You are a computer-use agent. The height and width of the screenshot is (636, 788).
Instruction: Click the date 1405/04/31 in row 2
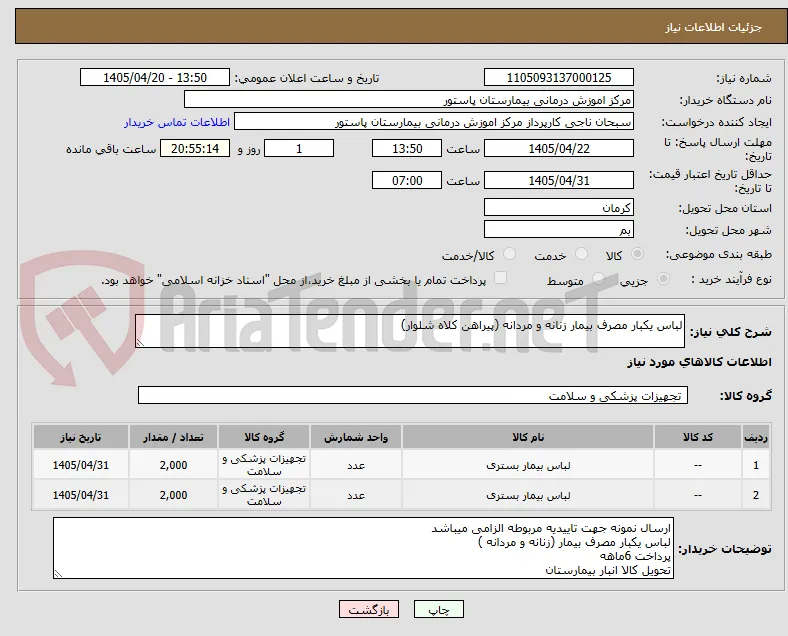tap(81, 495)
